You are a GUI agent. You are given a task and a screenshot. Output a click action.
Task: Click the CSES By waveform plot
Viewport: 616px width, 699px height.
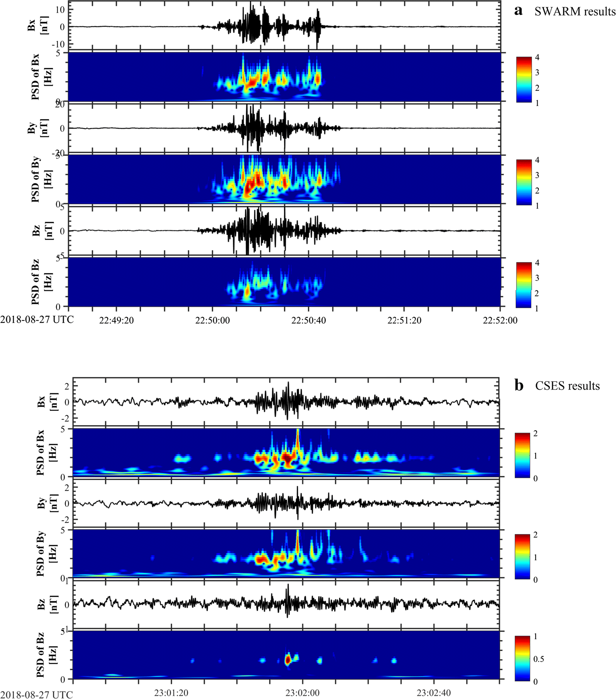pos(286,503)
